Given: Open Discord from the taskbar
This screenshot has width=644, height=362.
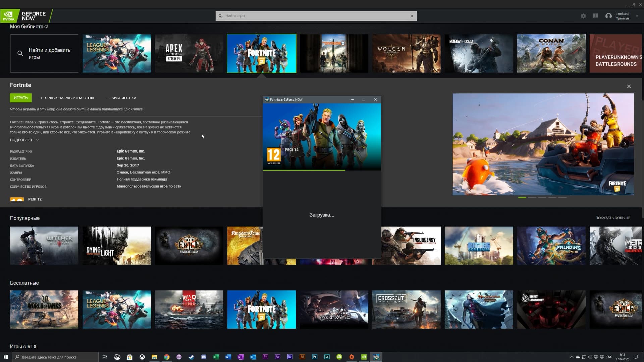Looking at the screenshot, I should [204, 357].
